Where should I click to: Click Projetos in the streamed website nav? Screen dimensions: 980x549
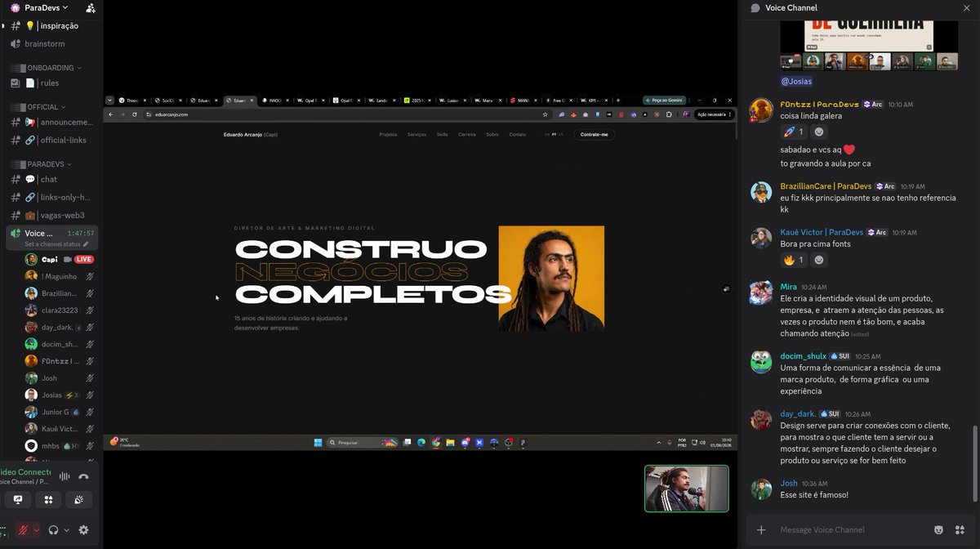tap(388, 134)
